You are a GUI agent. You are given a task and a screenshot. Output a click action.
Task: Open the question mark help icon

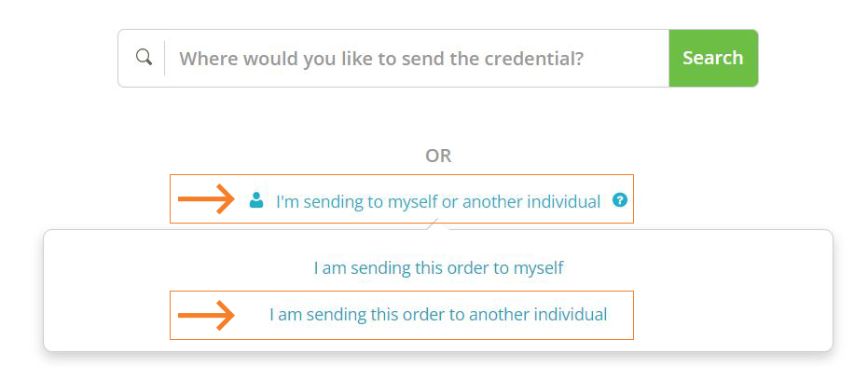tap(619, 200)
